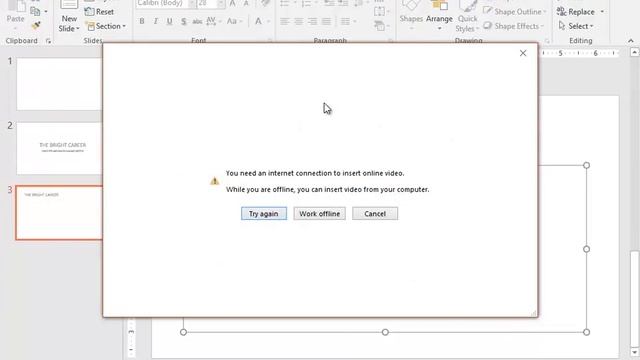
Task: Click the scroll down arrow of the vertical scrollbar
Action: (635, 353)
